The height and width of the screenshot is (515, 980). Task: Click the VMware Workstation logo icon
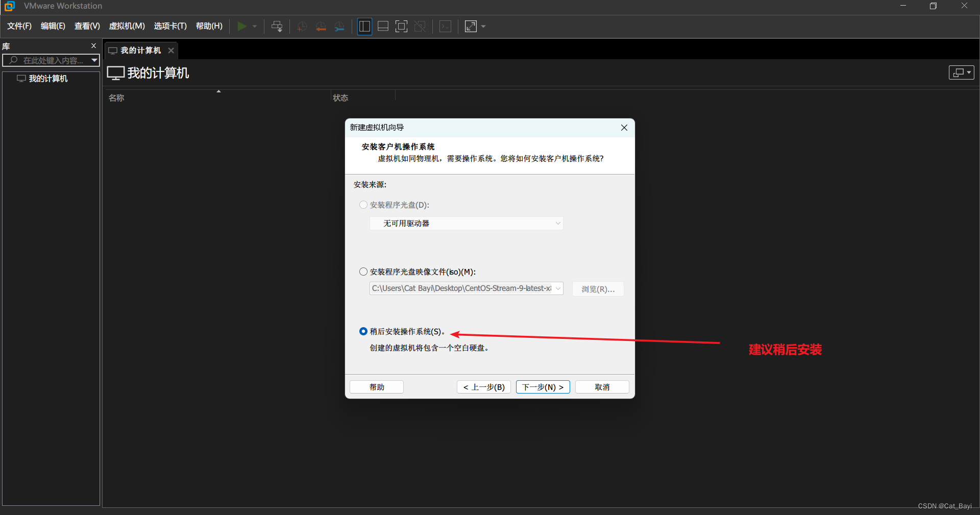[x=9, y=6]
